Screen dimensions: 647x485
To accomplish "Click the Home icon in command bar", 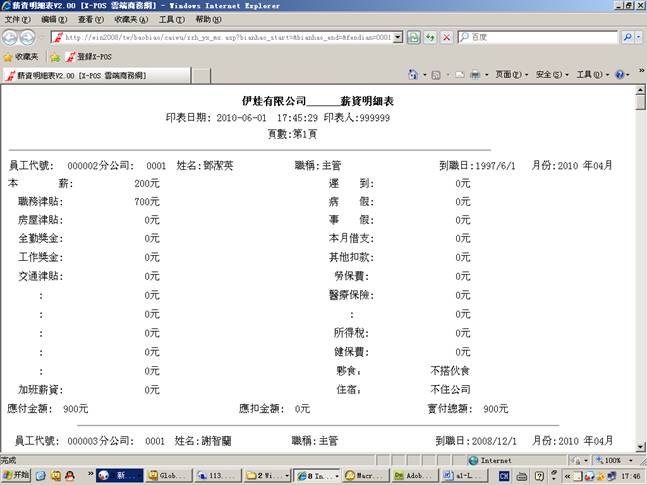I will (413, 75).
